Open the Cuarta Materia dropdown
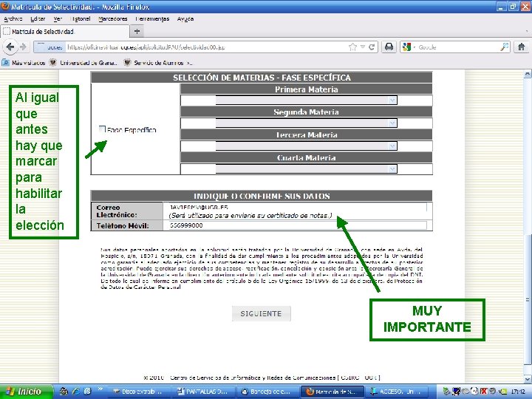Viewport: 532px width, 399px height. [306, 168]
